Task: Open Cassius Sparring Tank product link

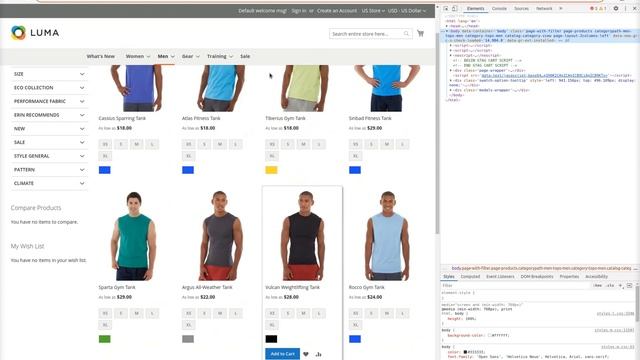Action: tap(122, 118)
